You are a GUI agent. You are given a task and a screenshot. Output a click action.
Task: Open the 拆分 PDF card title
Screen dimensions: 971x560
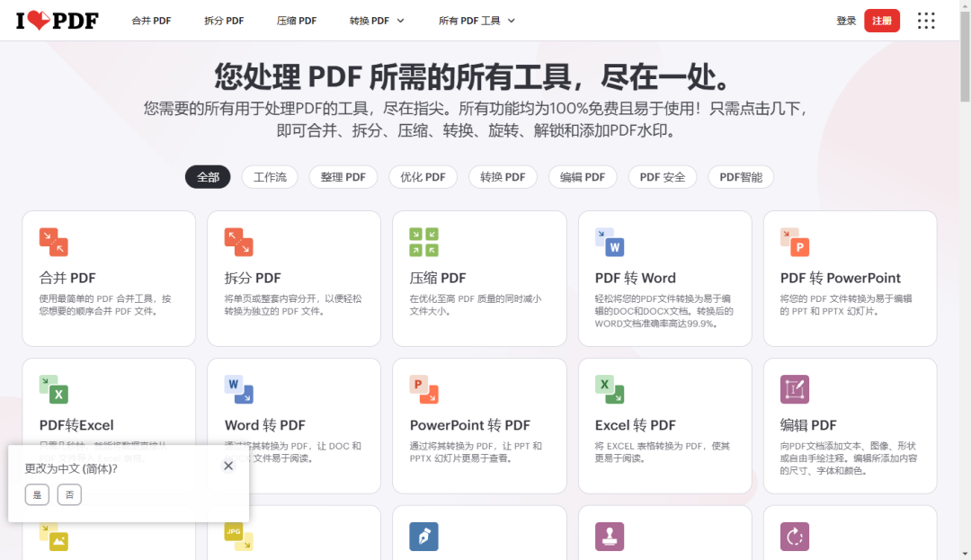pyautogui.click(x=253, y=278)
